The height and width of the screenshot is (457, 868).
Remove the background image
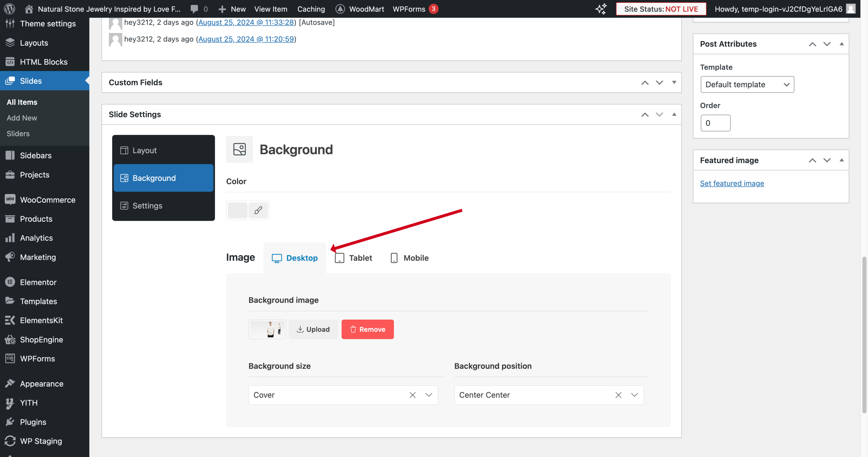point(368,329)
